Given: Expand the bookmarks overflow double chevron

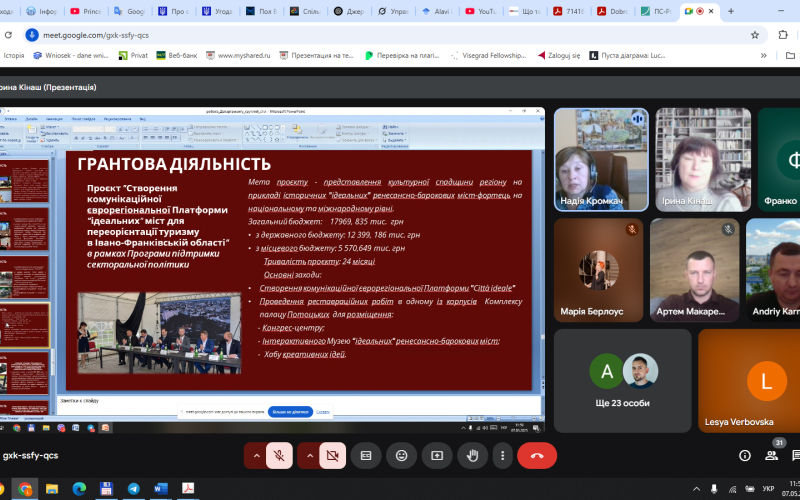Looking at the screenshot, I should pos(764,56).
